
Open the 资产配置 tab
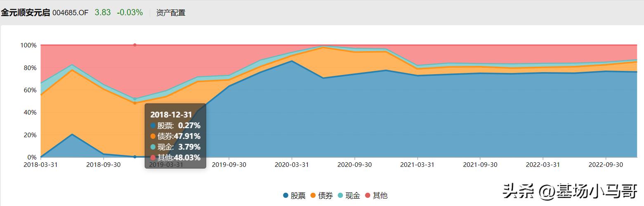171,13
